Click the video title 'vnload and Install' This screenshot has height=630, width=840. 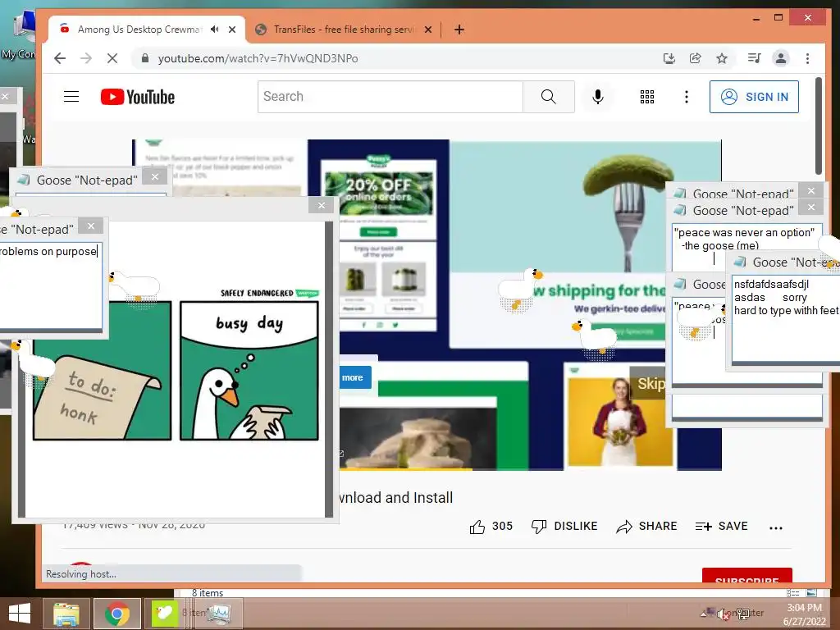396,498
